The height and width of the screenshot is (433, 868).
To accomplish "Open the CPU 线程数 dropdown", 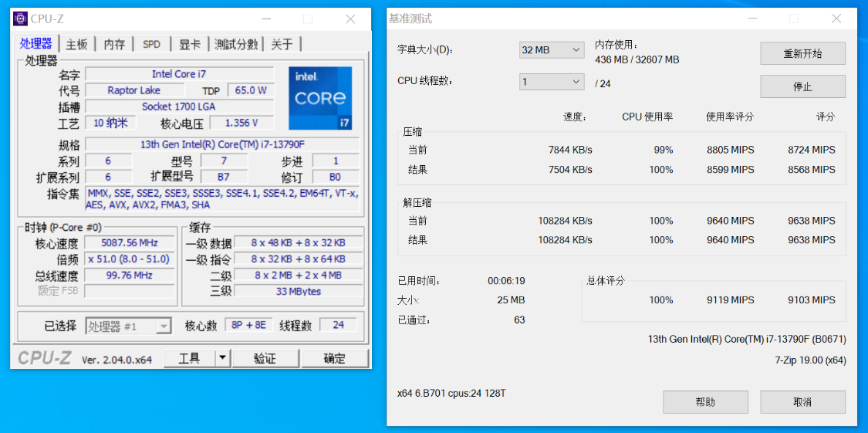I will tap(552, 82).
